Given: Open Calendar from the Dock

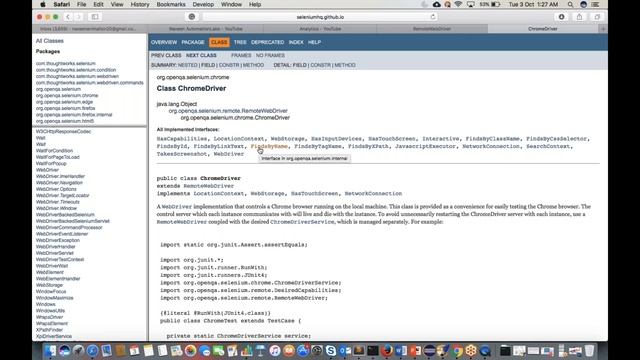Looking at the screenshot, I should click(134, 351).
